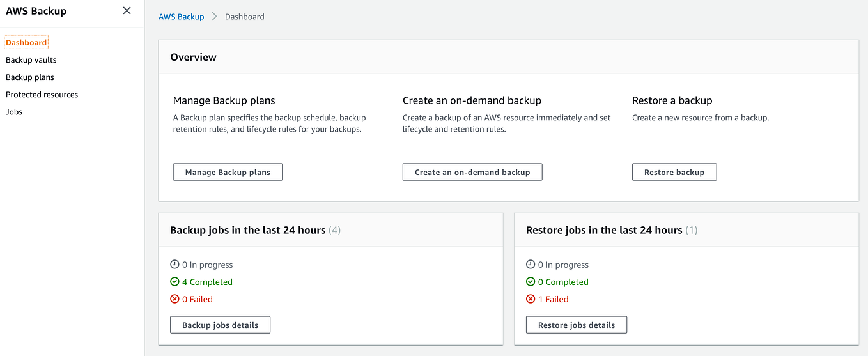Viewport: 868px width, 356px height.
Task: Open Backup jobs details
Action: 220,325
